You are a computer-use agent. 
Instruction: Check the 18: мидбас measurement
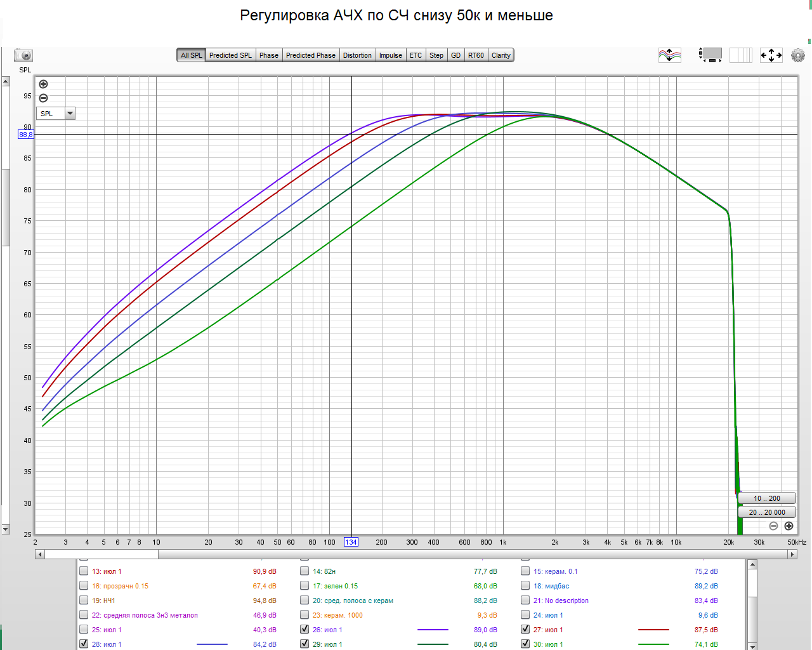[525, 585]
